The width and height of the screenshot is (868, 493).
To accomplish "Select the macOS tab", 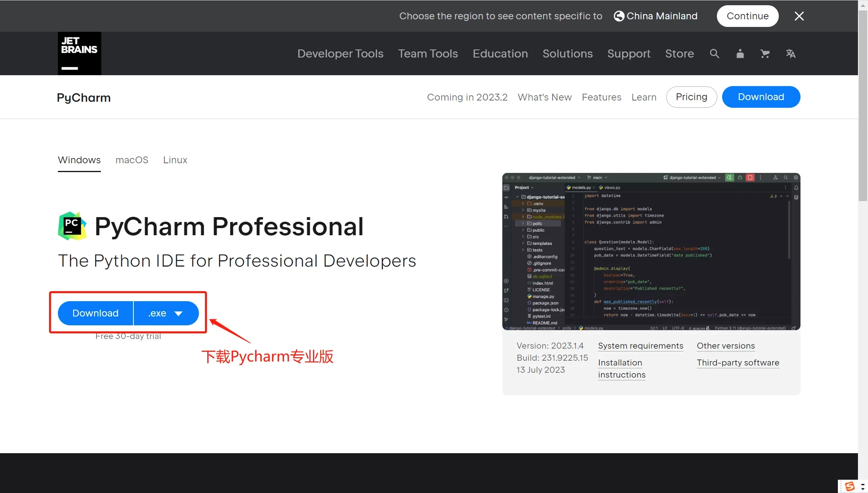I will tap(132, 159).
